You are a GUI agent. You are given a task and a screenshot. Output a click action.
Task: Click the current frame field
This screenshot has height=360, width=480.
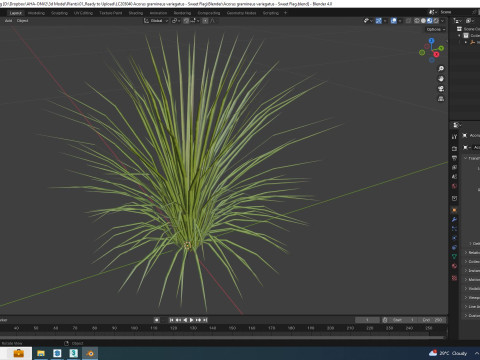(x=367, y=320)
